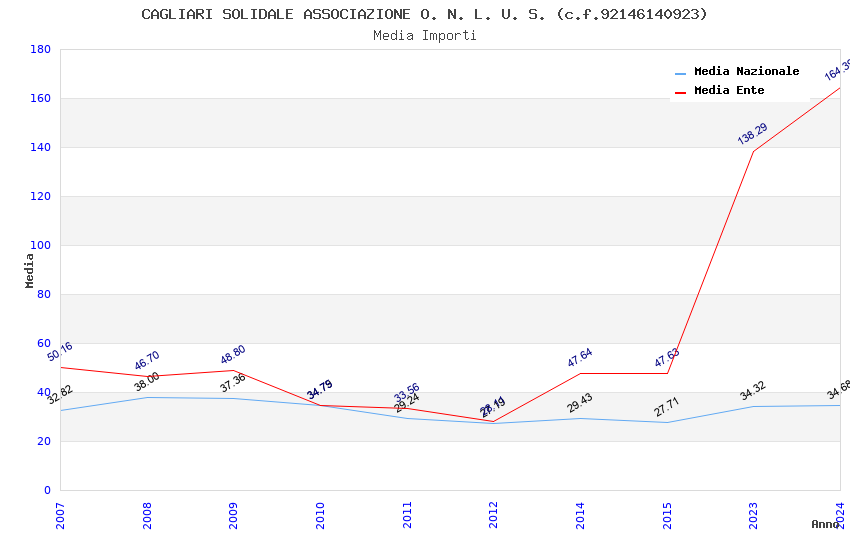Viewport: 850px width, 550px height.
Task: Select the 2011 year tick label
Action: coord(407,515)
